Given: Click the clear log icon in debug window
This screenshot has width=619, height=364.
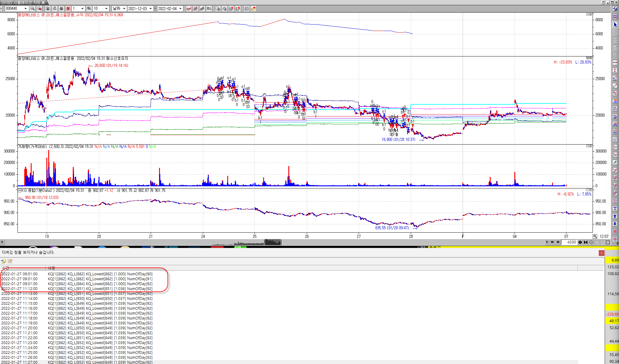Looking at the screenshot, I should coord(10,261).
